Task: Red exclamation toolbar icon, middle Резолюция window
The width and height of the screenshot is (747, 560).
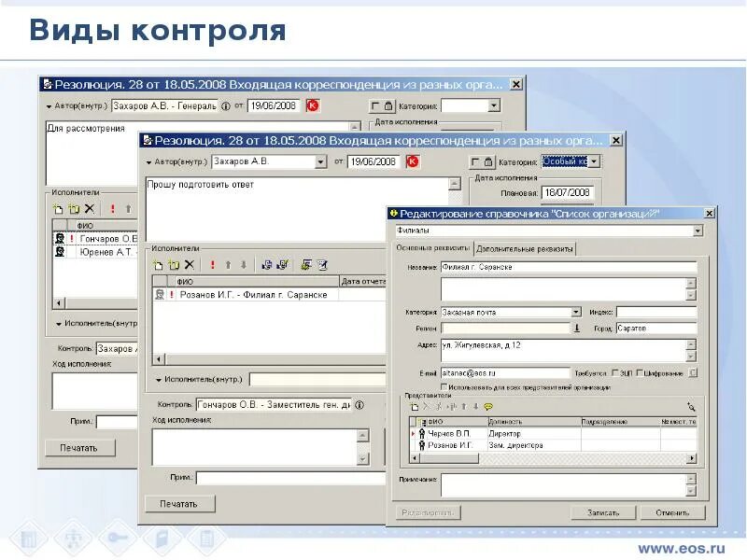Action: pos(213,265)
